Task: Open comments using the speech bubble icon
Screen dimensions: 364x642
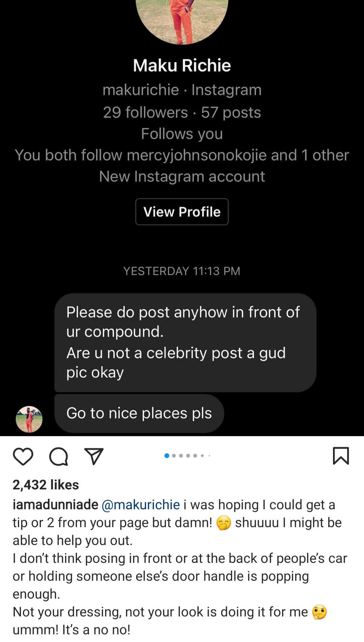Action: (59, 456)
